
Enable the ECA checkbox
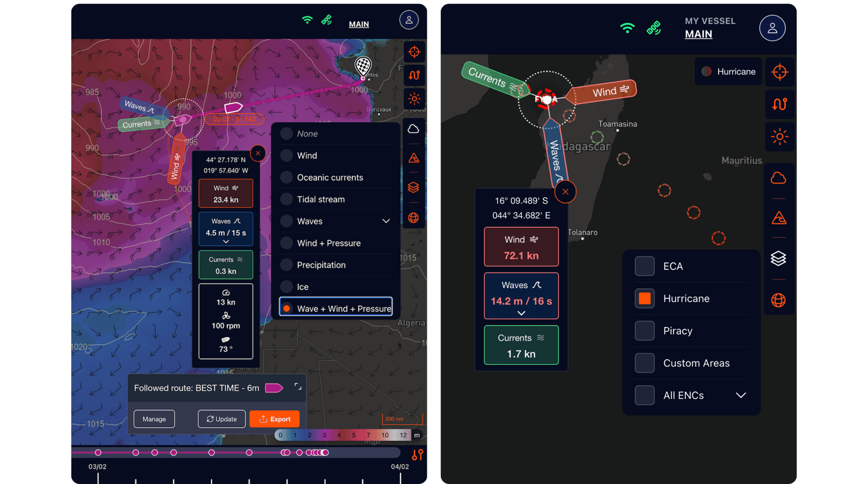click(x=644, y=266)
